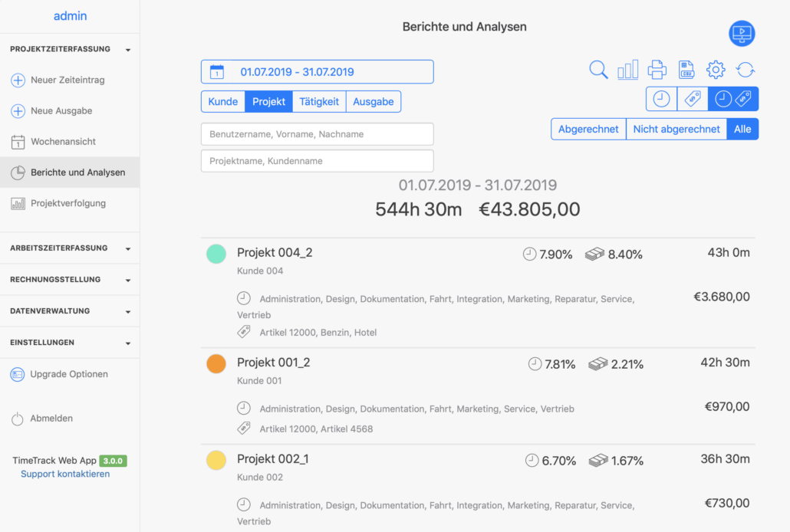Filter by Nicht abgerechnet entries

(x=676, y=129)
